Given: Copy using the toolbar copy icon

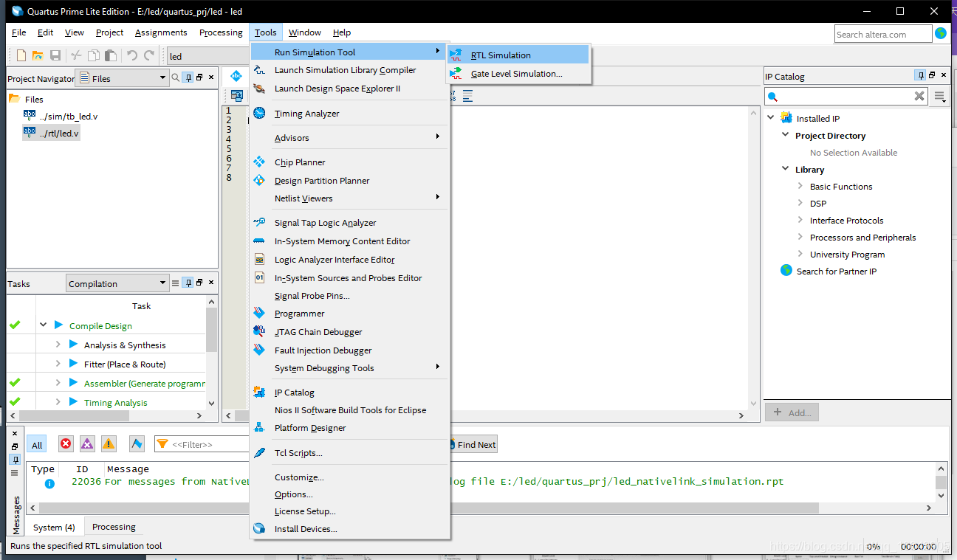Looking at the screenshot, I should (94, 55).
